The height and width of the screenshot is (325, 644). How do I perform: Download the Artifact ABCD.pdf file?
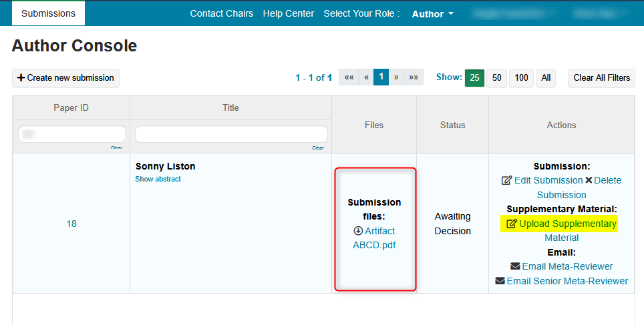point(374,238)
